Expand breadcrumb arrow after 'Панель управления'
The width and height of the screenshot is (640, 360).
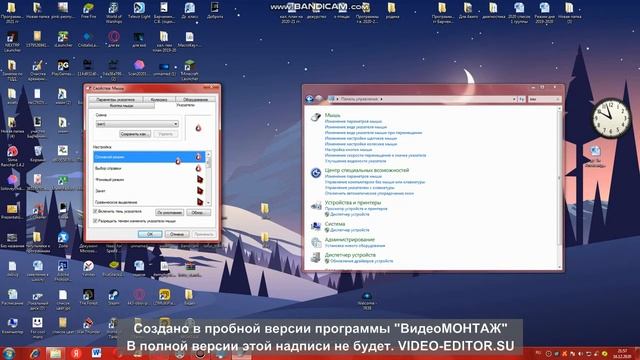tap(381, 99)
